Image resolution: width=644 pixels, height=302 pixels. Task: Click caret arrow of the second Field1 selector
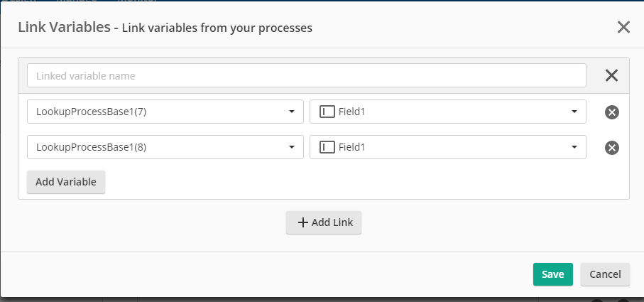[574, 147]
